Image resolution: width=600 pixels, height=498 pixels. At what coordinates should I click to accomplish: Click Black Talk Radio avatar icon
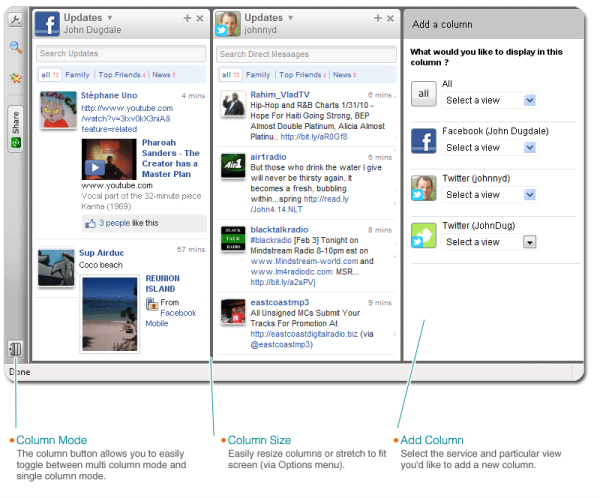click(233, 238)
